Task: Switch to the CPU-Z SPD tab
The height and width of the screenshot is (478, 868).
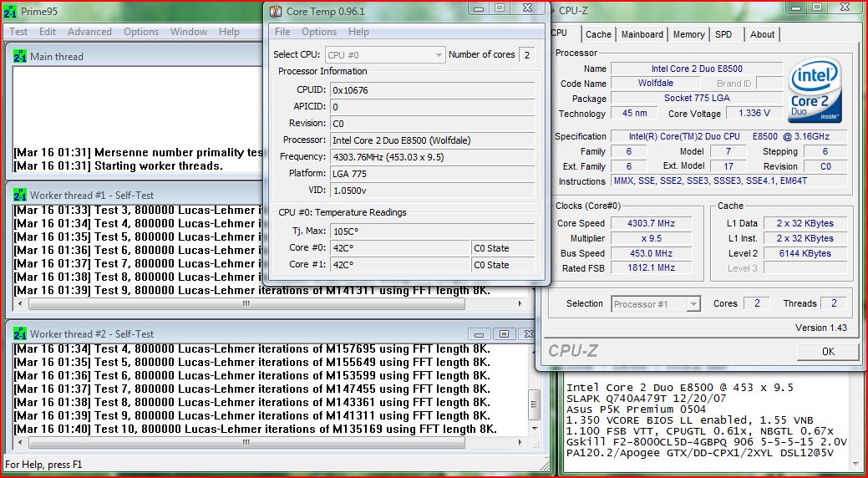Action: pyautogui.click(x=723, y=34)
